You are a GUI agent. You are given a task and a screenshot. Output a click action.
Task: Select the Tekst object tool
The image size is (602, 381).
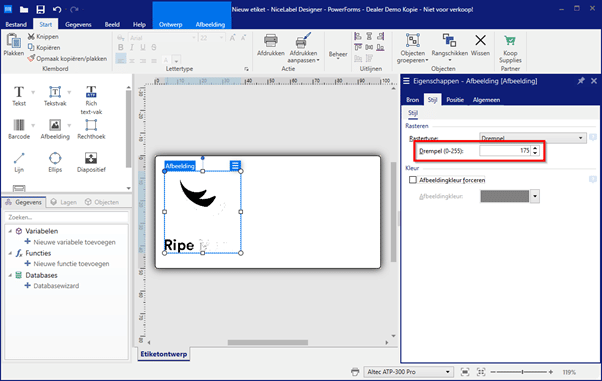19,96
